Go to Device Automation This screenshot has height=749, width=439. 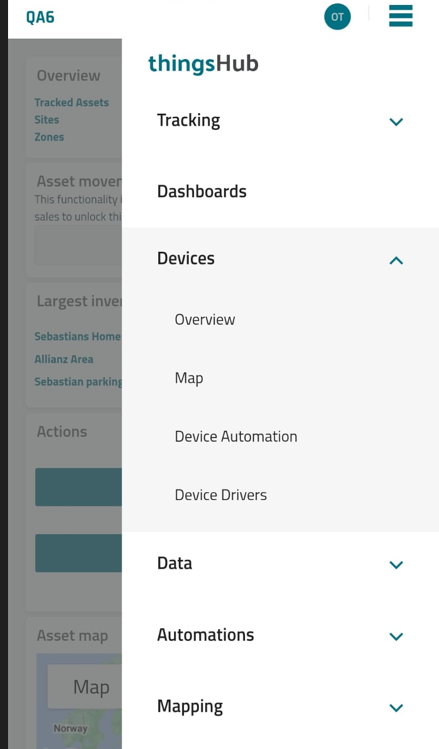(280, 436)
